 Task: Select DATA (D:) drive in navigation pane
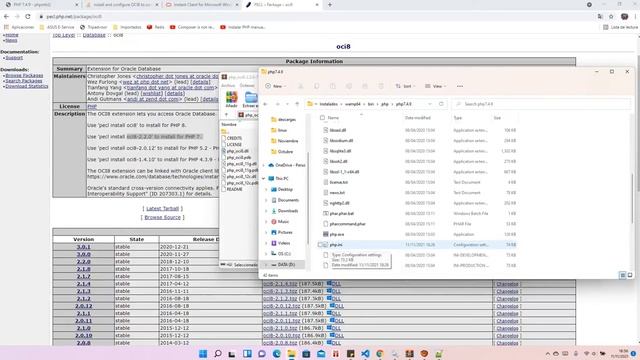283,264
